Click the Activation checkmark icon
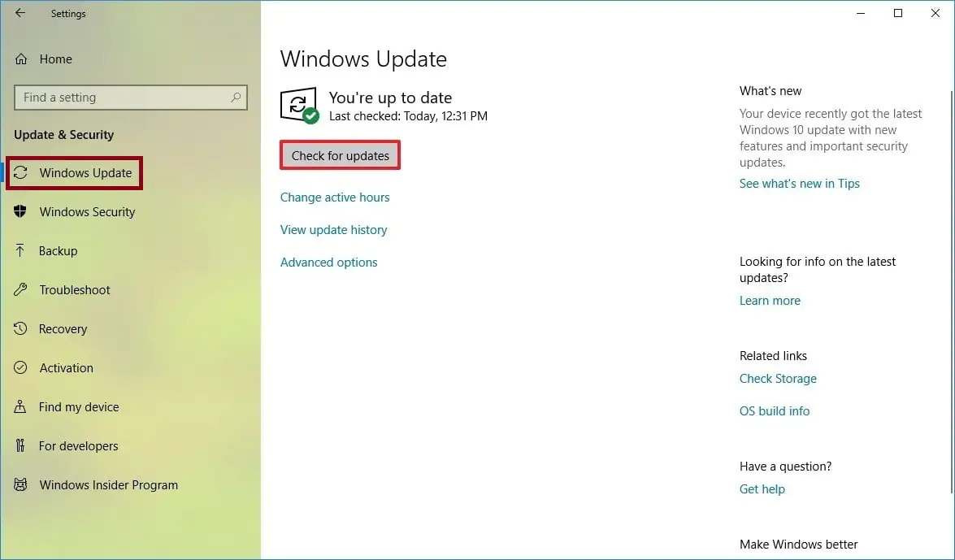The image size is (955, 560). click(x=20, y=367)
